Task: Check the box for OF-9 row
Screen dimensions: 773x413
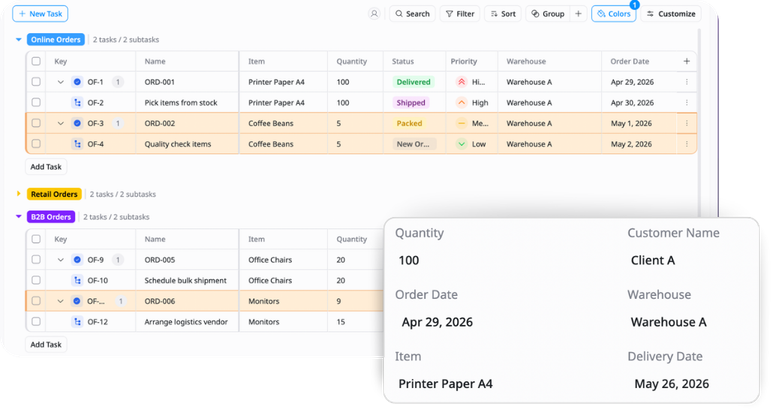Action: [36, 260]
